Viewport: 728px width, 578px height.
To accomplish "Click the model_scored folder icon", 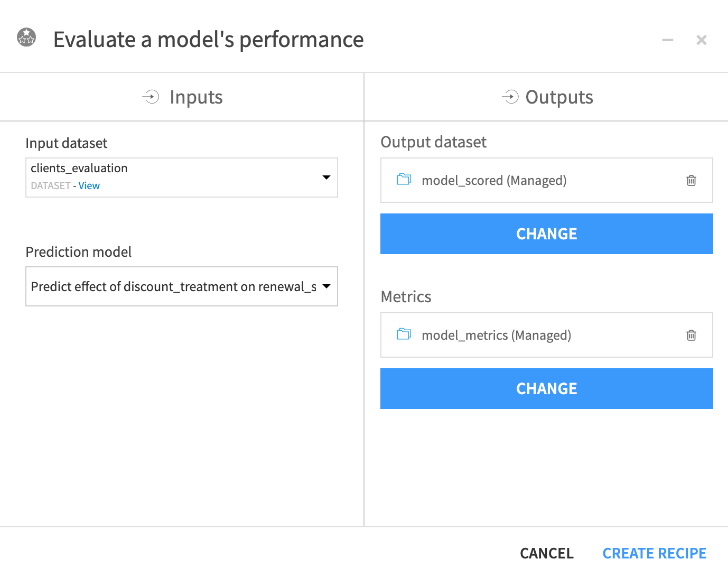I will coord(404,180).
